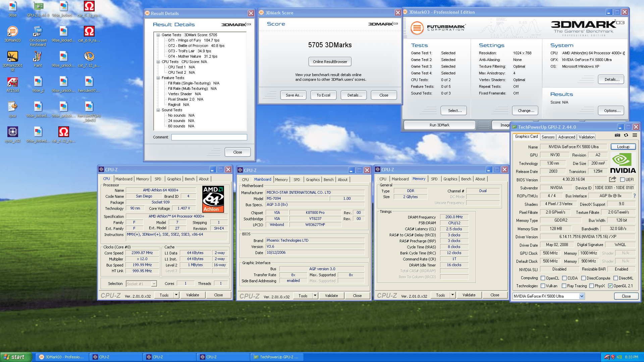Open the cpuz_x32 desktop icon
This screenshot has height=362, width=644.
pos(13,135)
